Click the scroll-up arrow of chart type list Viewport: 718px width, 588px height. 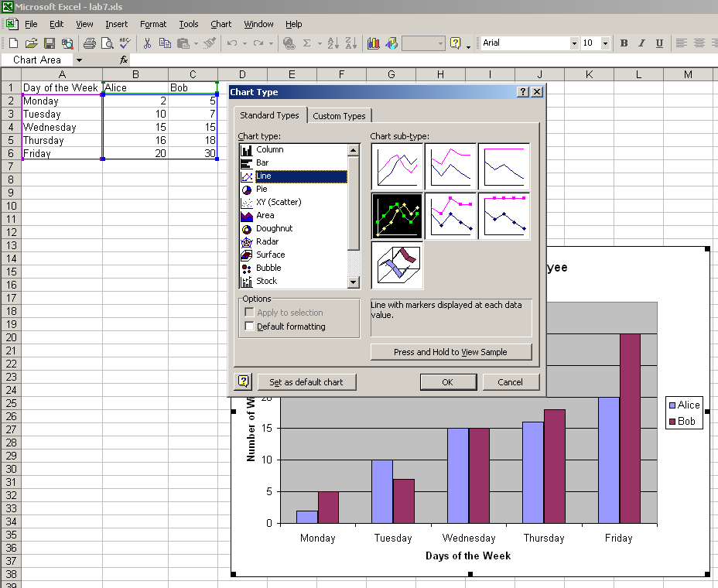point(353,150)
